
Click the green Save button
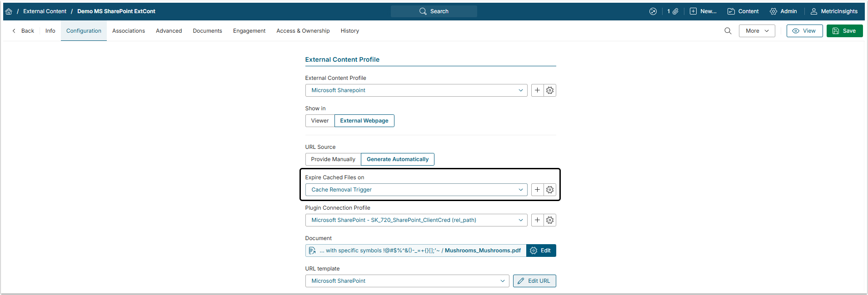[844, 31]
